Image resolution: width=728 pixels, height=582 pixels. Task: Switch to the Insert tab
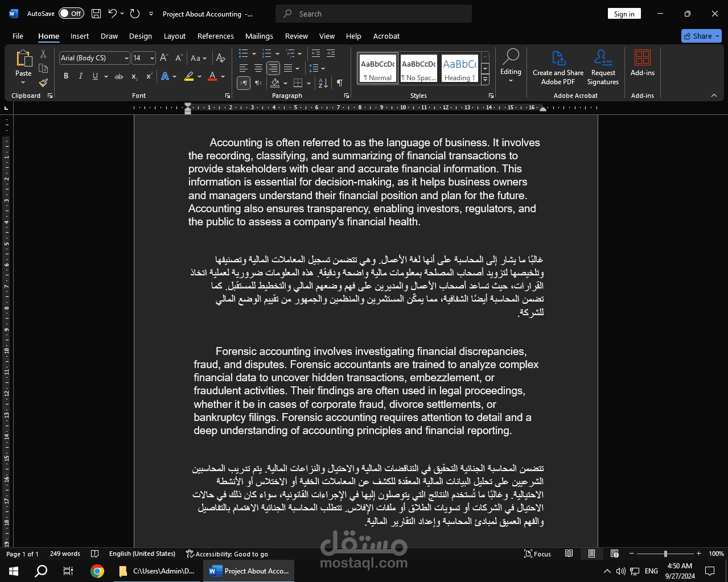point(80,36)
